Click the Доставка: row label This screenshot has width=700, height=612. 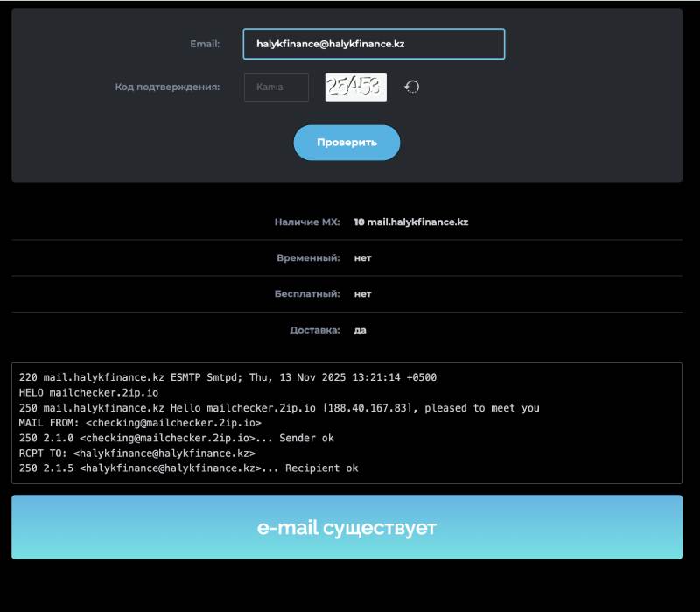coord(314,330)
